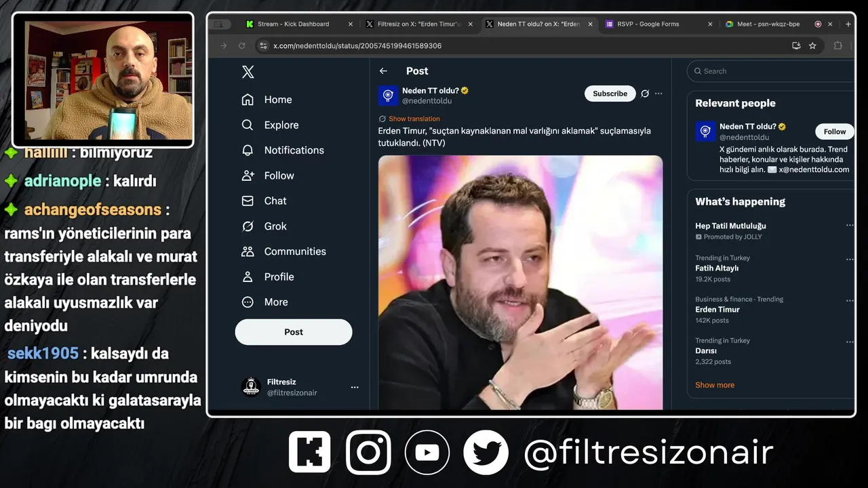Switch to RSVP - Google Forms tab
The width and height of the screenshot is (868, 488).
click(x=659, y=24)
